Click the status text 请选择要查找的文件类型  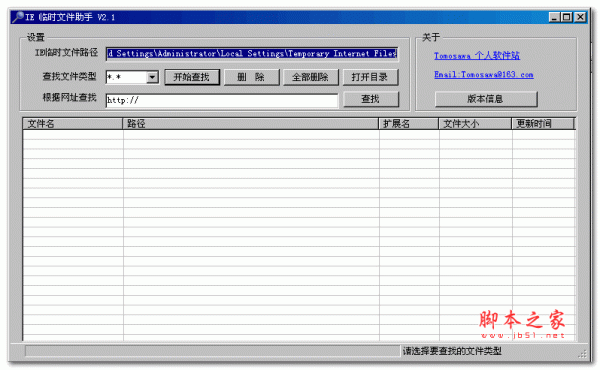point(452,351)
